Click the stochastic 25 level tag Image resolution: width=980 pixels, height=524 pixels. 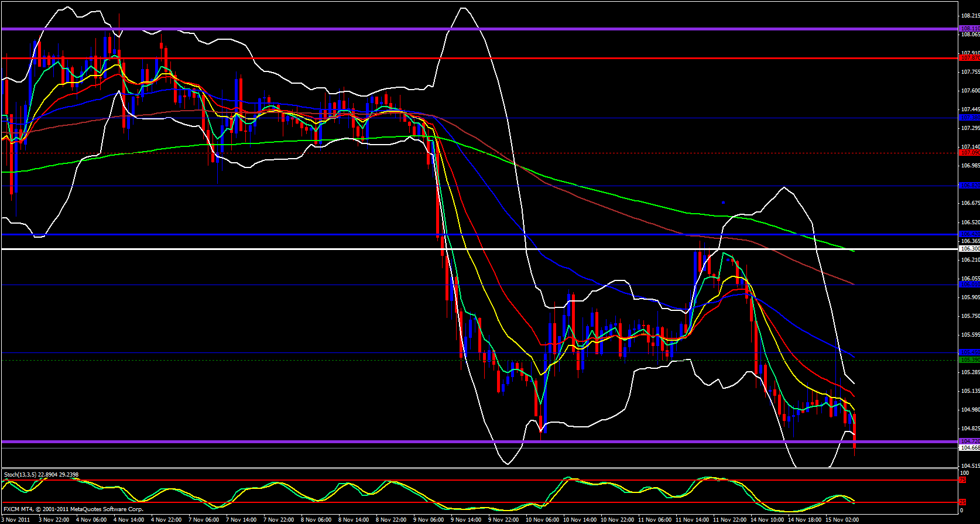(x=962, y=502)
